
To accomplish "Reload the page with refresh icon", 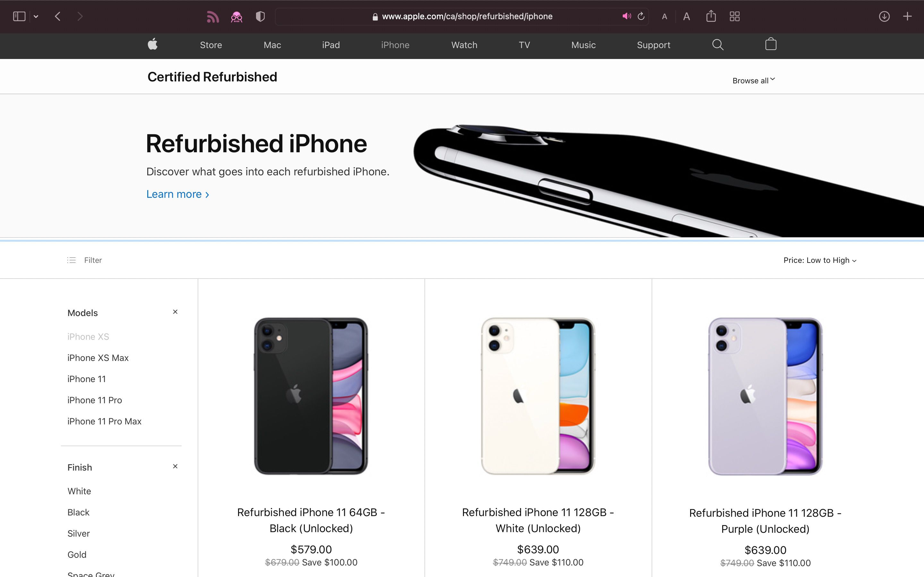I will pyautogui.click(x=641, y=16).
